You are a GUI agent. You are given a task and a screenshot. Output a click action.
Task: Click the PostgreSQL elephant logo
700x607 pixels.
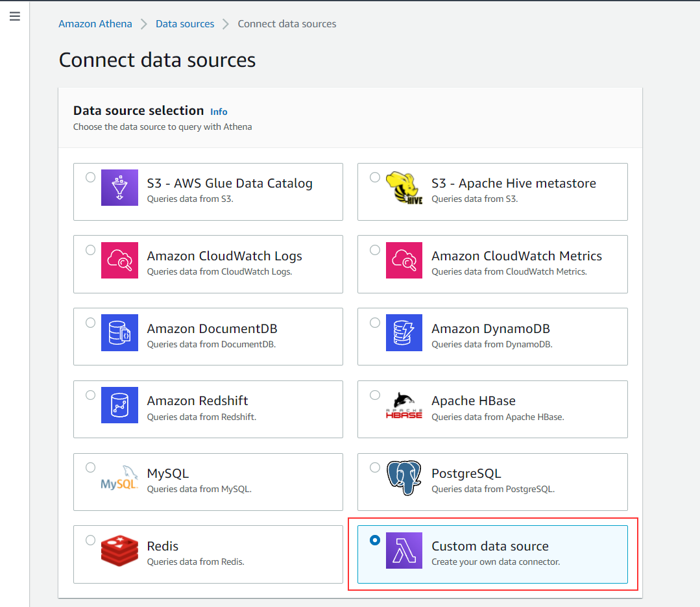[x=404, y=478]
